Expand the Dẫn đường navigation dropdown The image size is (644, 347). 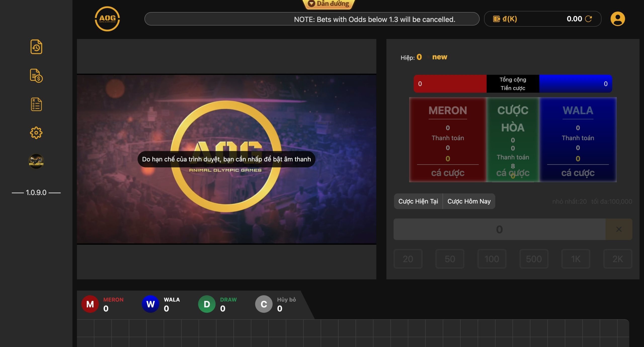click(329, 4)
